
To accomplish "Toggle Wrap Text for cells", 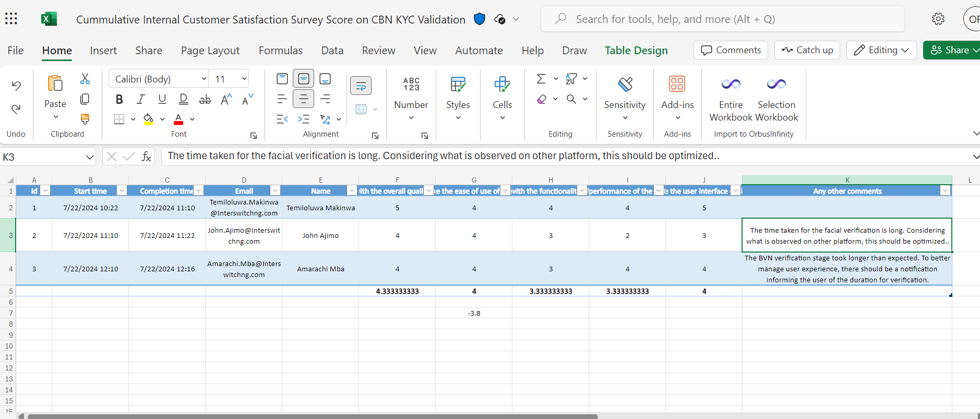I will [x=361, y=86].
